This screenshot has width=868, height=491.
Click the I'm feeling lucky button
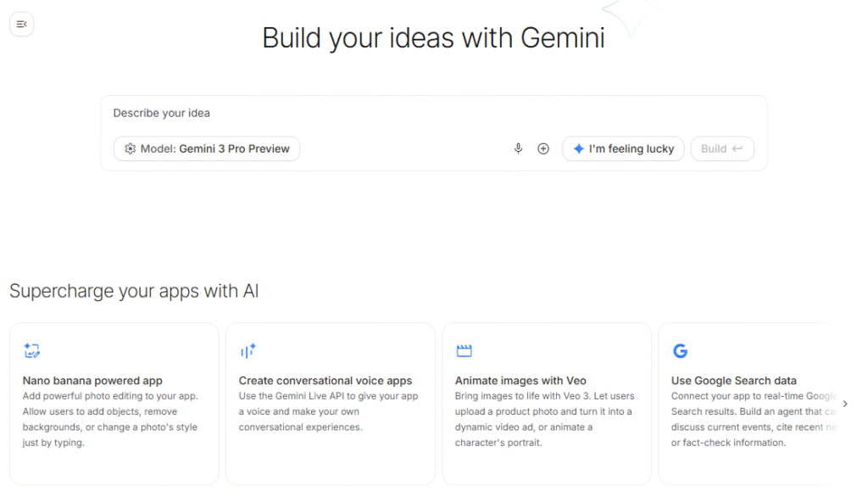[623, 148]
